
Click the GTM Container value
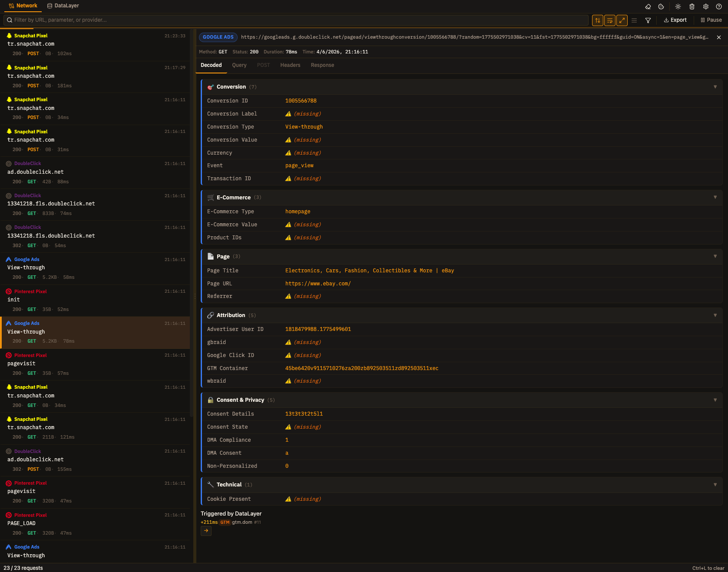tap(362, 368)
